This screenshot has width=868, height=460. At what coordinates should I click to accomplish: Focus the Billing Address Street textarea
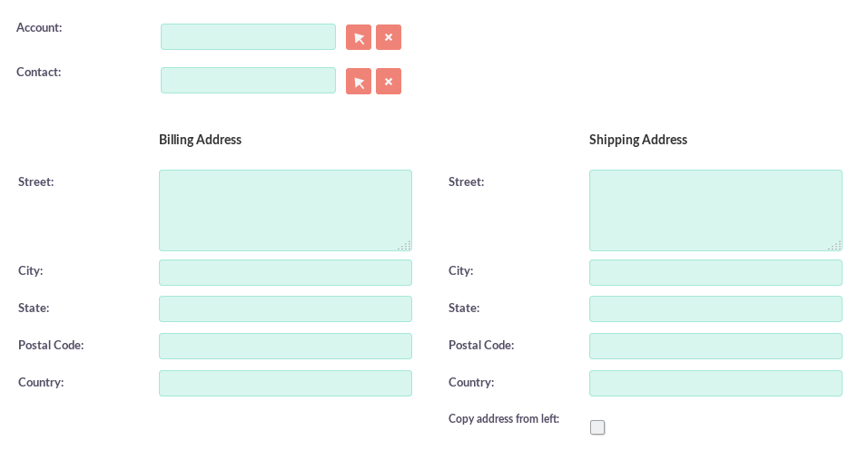point(285,210)
